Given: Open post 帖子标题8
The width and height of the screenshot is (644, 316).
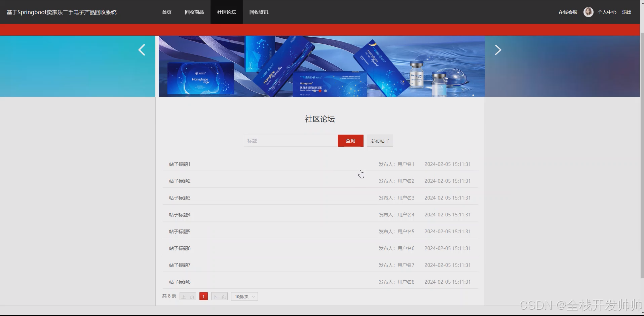Looking at the screenshot, I should (x=180, y=282).
